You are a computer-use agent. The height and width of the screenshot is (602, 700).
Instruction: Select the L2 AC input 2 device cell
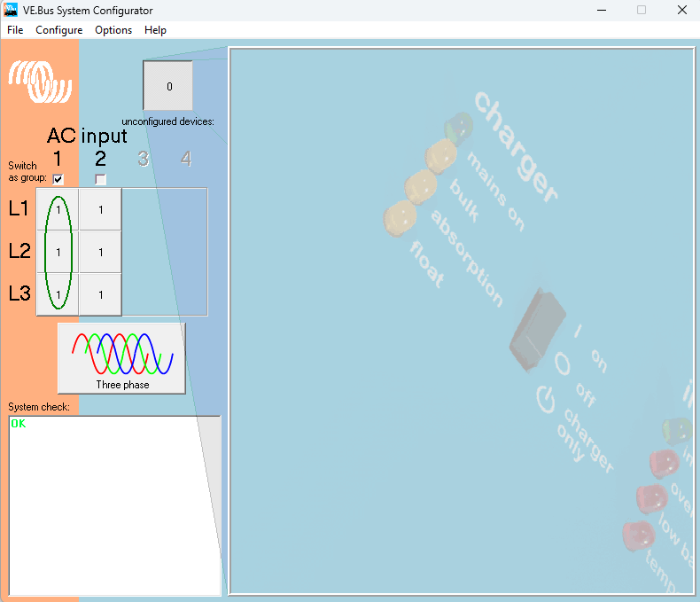[x=100, y=252]
